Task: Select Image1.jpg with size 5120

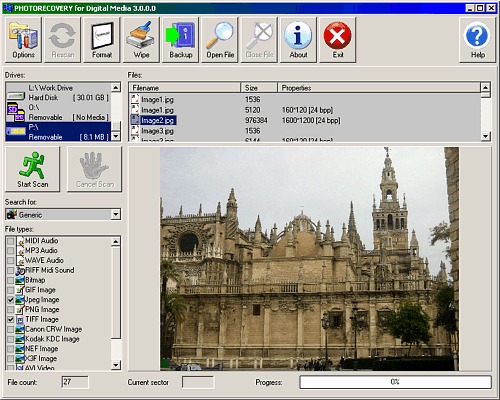Action: (x=305, y=110)
